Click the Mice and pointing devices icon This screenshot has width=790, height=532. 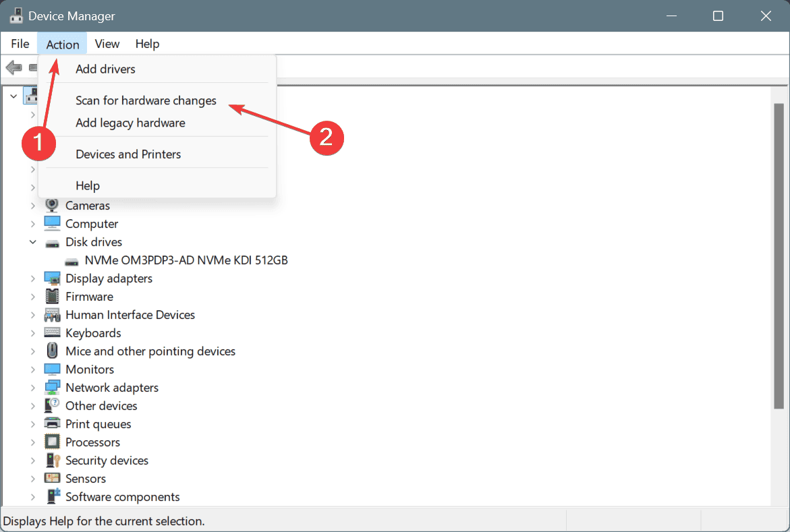click(x=52, y=351)
